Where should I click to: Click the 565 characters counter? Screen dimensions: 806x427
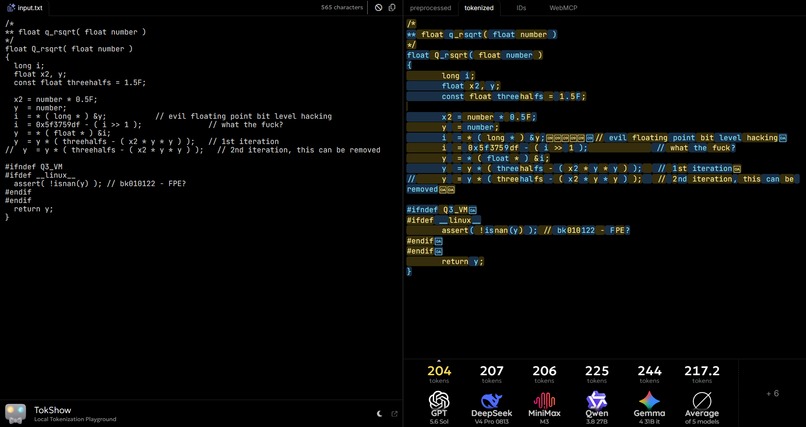click(x=342, y=8)
